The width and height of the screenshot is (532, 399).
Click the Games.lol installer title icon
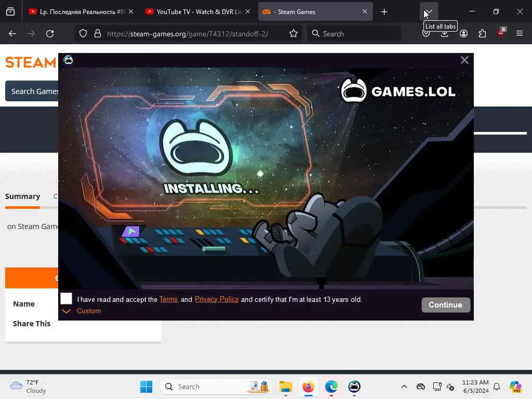[69, 60]
